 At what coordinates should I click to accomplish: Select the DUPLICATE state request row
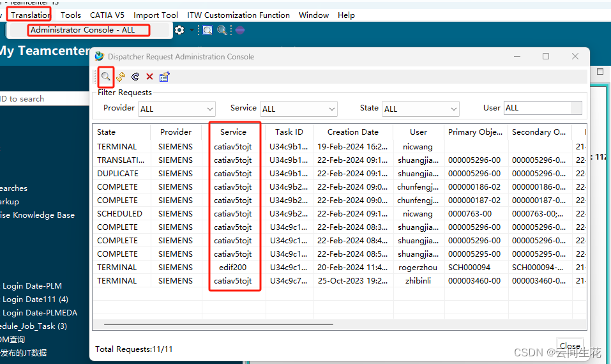(x=340, y=174)
